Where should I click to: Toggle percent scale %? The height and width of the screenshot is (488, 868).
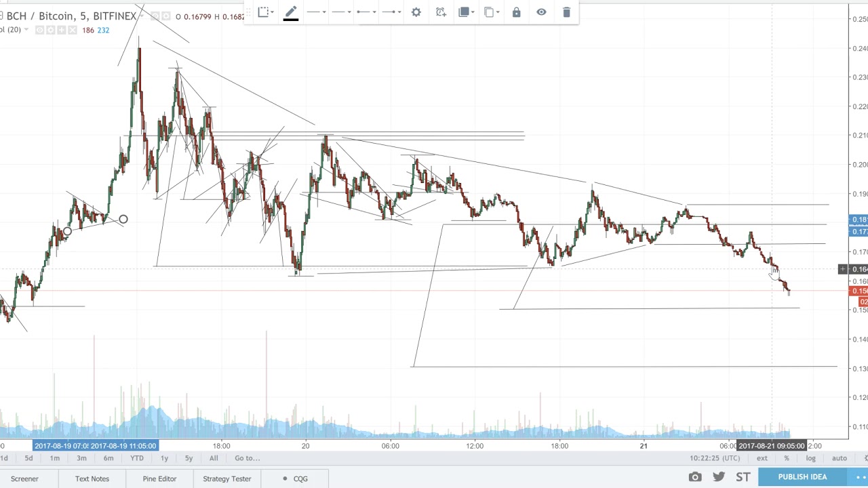coord(787,458)
